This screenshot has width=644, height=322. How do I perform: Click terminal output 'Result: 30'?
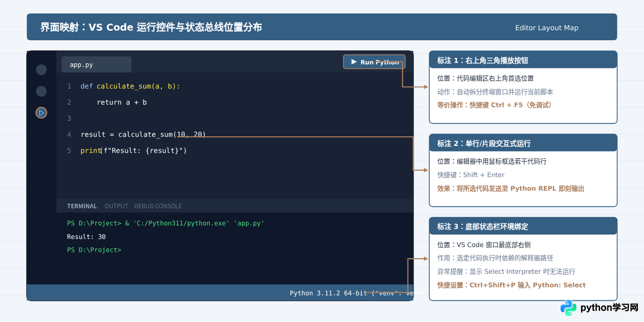coord(86,236)
